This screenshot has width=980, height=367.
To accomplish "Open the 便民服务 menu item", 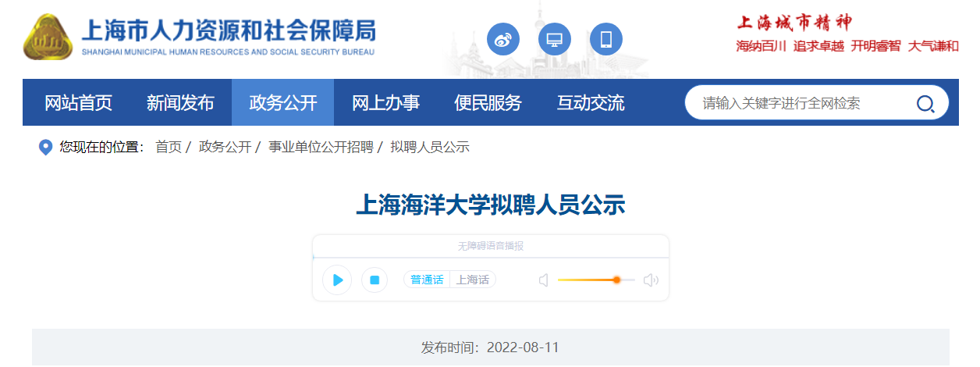I will click(488, 102).
